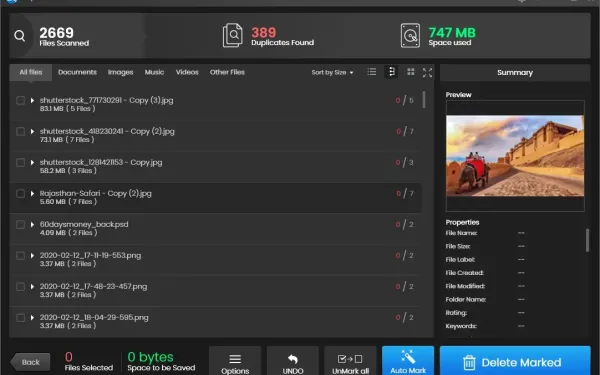Click the Duplicates Found document icon
This screenshot has height=375, width=600.
click(233, 36)
